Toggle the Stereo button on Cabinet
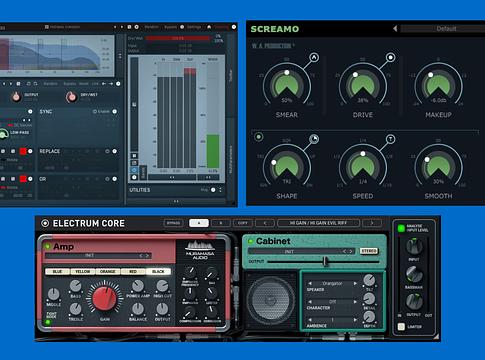The width and height of the screenshot is (485, 360). [x=369, y=251]
